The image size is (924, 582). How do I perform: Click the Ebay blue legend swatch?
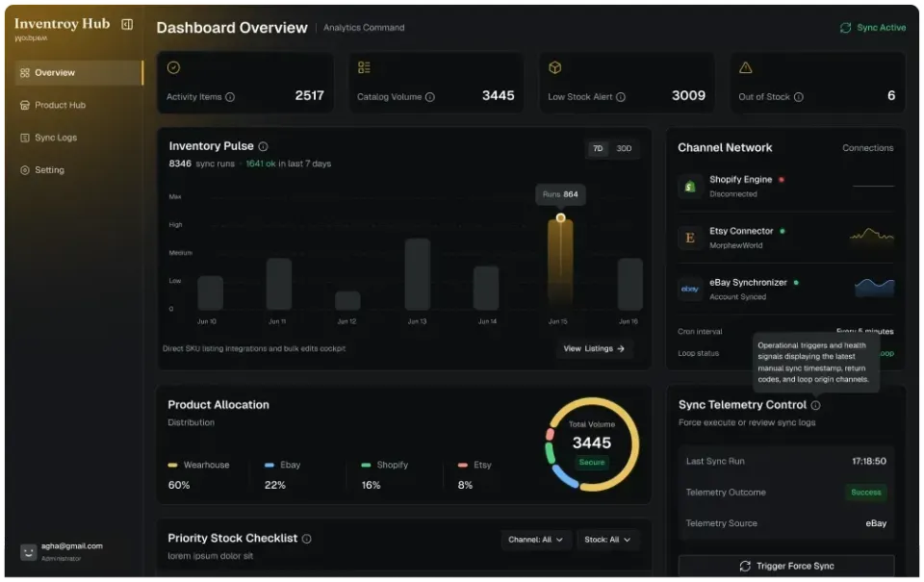269,466
